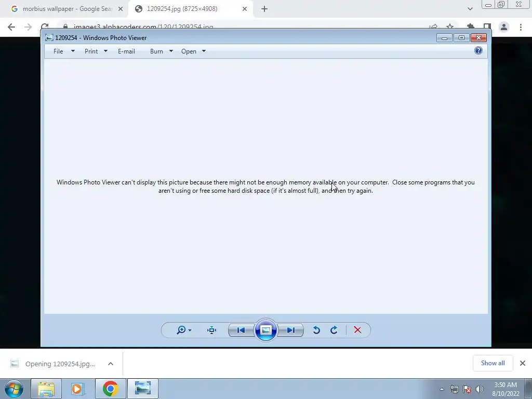The height and width of the screenshot is (399, 532).
Task: Open the Burn menu
Action: coord(156,51)
